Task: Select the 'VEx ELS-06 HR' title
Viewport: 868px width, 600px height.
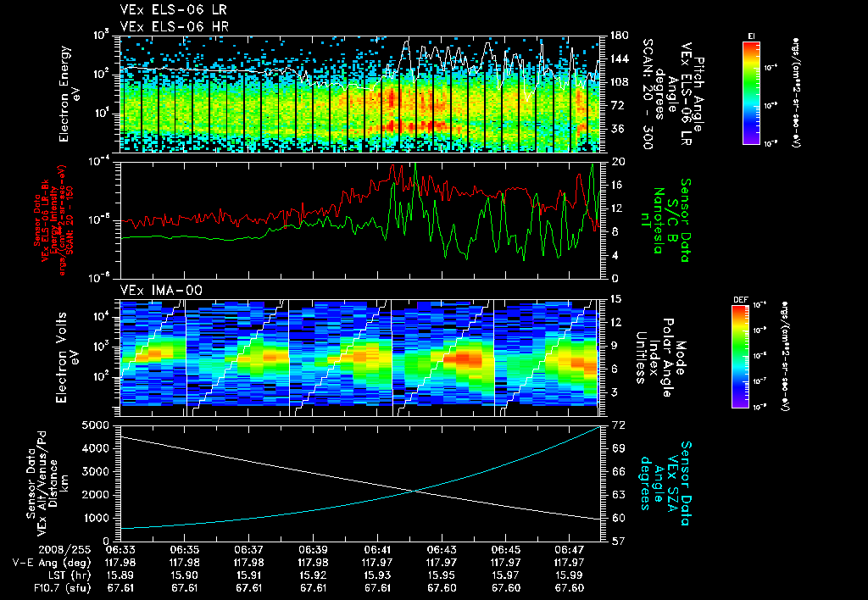Action: 175,26
